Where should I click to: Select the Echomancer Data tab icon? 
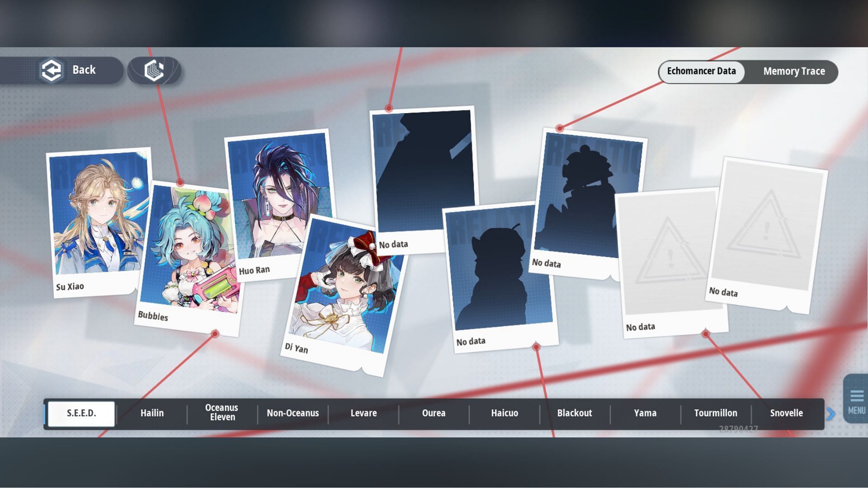tap(701, 71)
